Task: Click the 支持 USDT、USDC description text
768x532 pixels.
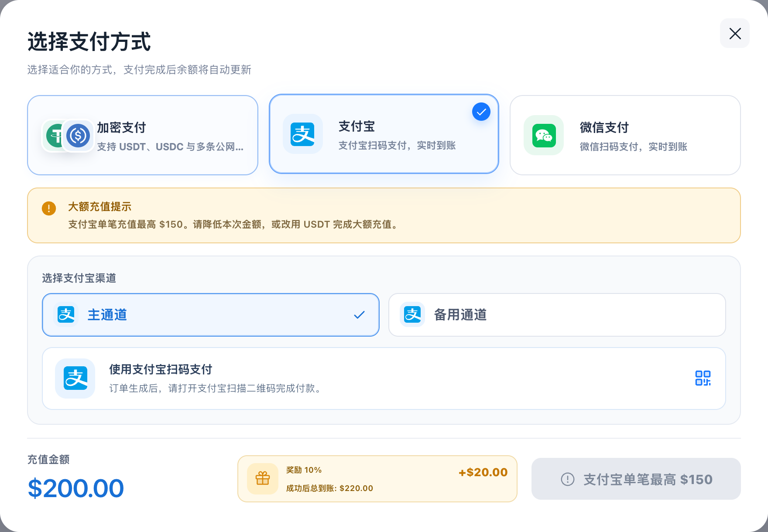Action: click(x=170, y=147)
